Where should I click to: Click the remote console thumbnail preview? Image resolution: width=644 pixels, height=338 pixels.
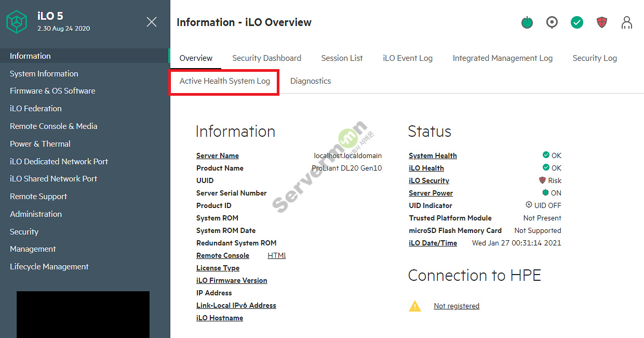click(83, 315)
